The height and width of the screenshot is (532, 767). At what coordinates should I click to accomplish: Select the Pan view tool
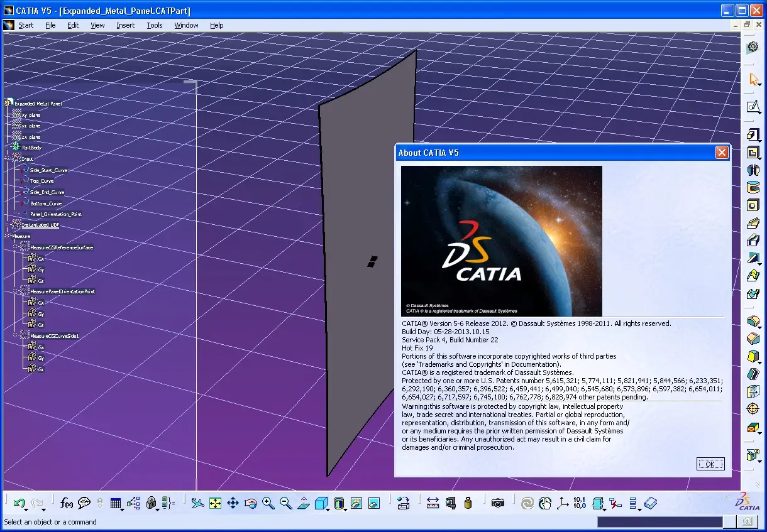coord(233,503)
